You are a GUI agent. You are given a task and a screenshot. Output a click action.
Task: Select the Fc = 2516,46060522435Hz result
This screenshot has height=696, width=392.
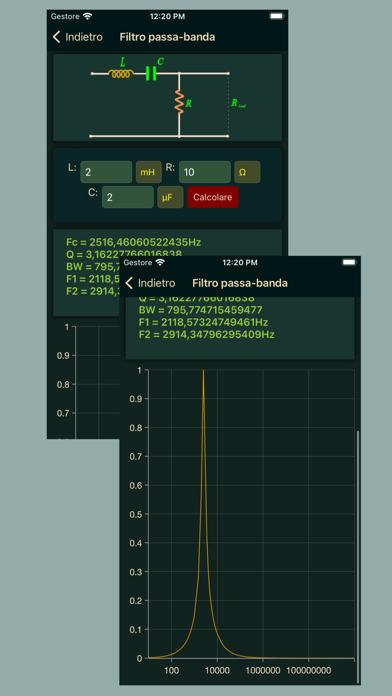[x=134, y=242]
